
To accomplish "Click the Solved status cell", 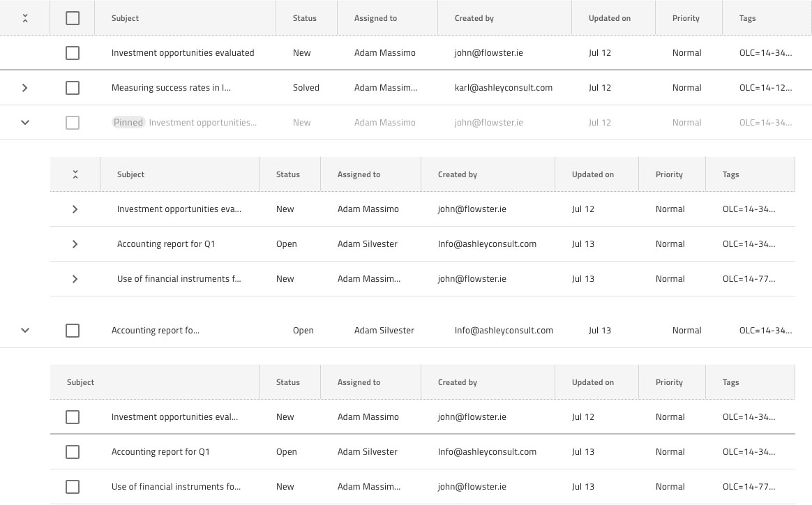I will (x=306, y=88).
